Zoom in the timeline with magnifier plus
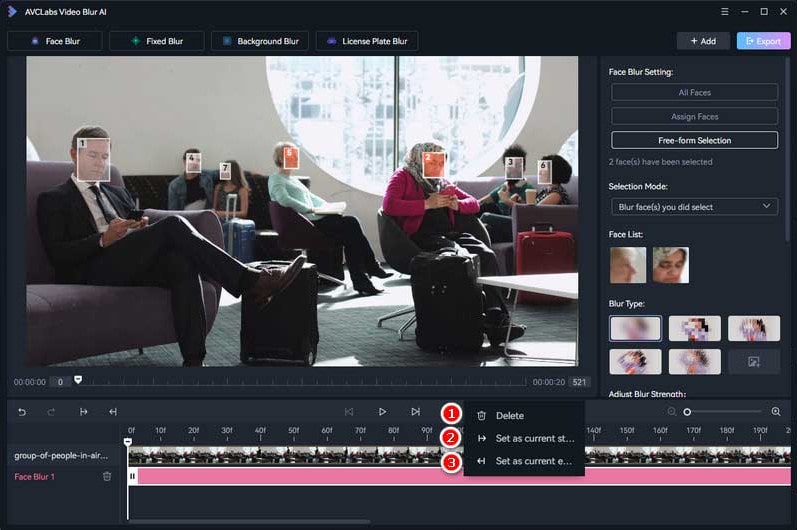Screen dimensions: 797x530 click(776, 411)
